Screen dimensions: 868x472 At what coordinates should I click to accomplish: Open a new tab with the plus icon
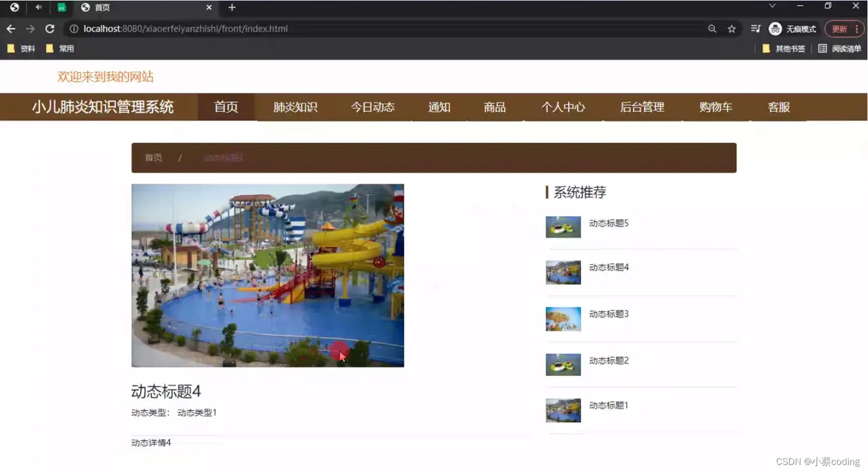(x=232, y=7)
